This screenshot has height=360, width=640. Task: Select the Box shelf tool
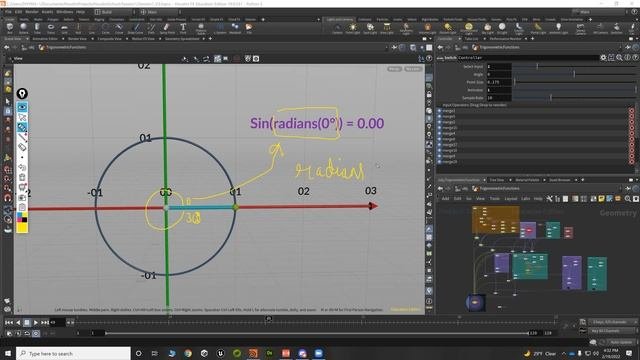click(x=10, y=28)
